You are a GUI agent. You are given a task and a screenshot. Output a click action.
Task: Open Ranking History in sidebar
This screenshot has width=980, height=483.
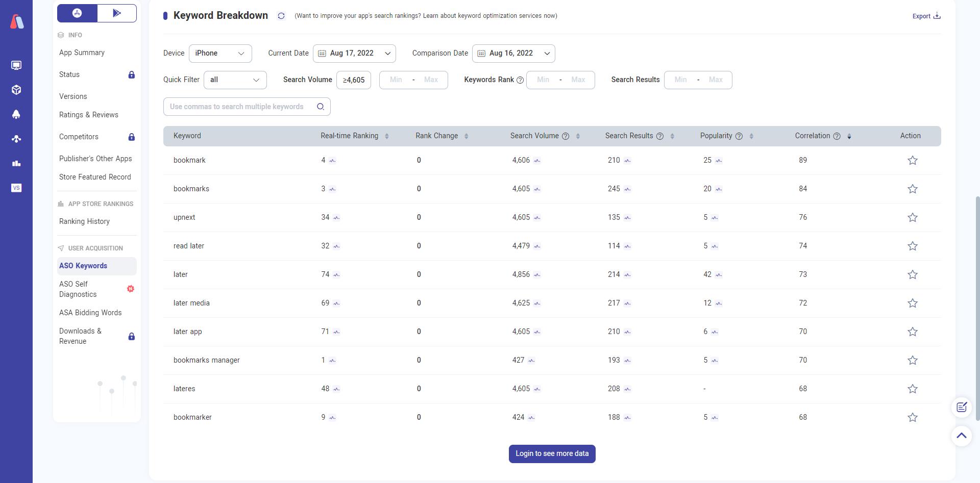(x=84, y=221)
